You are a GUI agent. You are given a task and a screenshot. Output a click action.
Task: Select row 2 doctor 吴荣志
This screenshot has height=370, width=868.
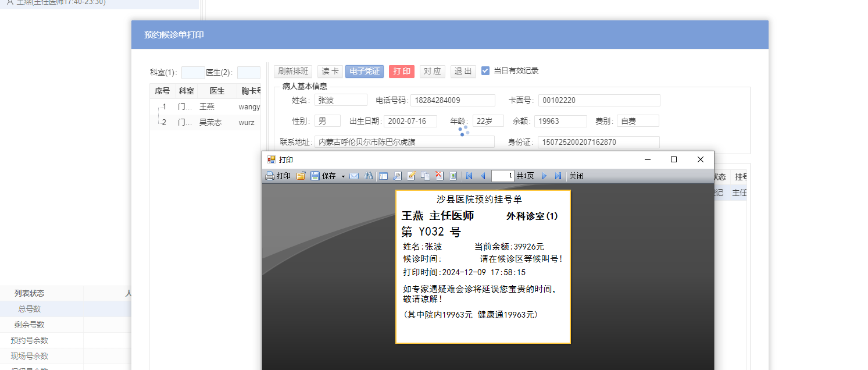pyautogui.click(x=205, y=122)
